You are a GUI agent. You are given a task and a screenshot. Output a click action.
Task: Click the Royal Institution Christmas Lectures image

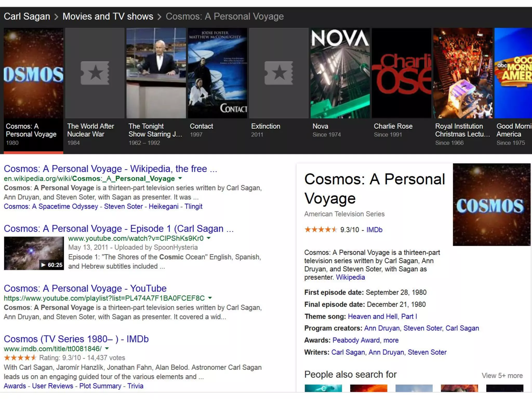(463, 73)
